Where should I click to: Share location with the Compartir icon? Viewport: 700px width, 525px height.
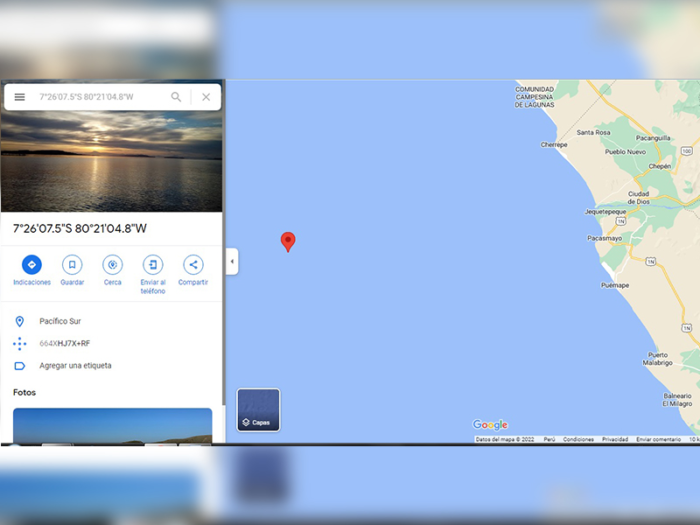193,265
